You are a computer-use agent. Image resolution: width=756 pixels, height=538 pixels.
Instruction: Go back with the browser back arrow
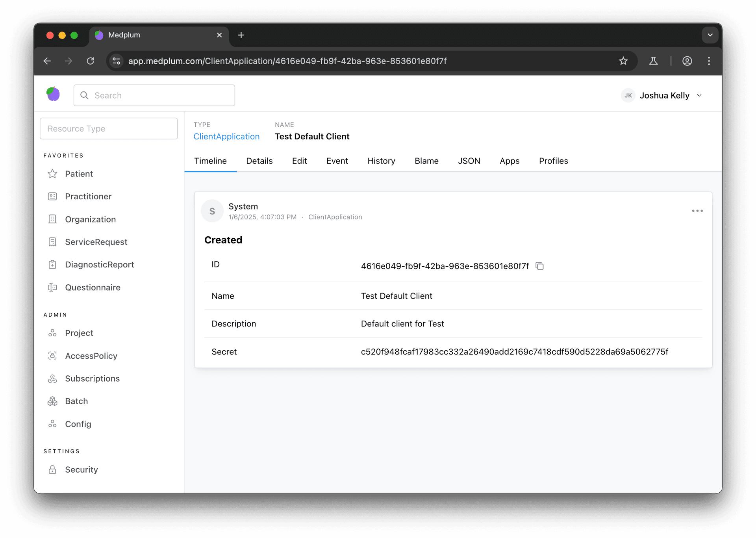(x=47, y=61)
